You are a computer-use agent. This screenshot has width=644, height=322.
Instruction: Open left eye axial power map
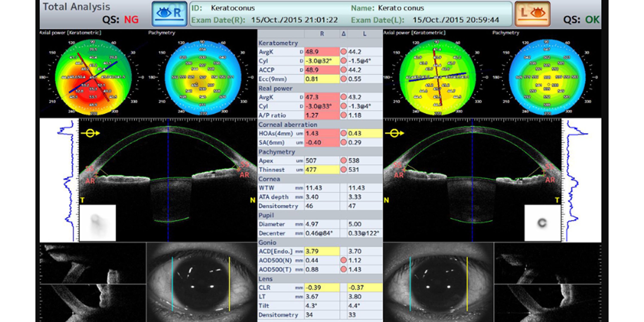437,77
